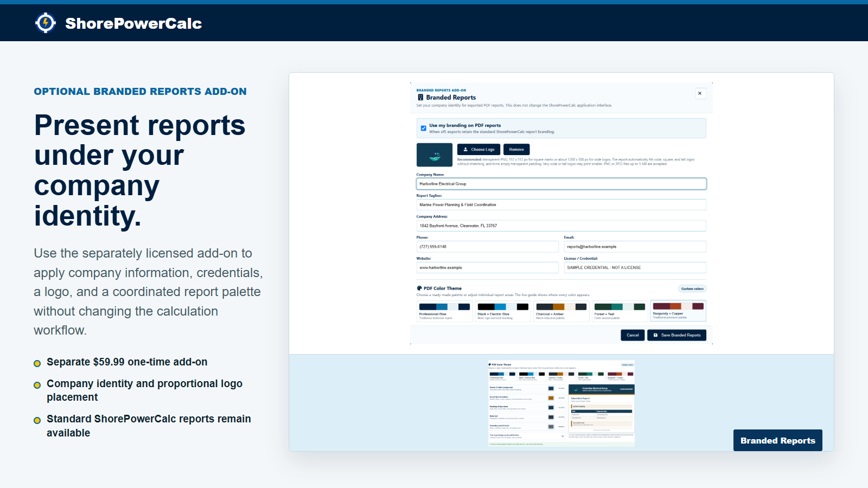Click the building icon beside Branded Reports title
Image resolution: width=868 pixels, height=488 pixels.
(x=420, y=98)
